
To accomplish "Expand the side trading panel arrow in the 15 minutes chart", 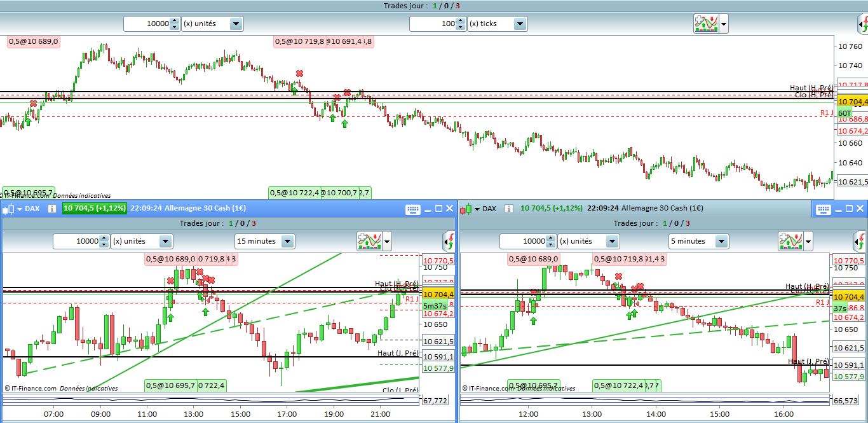I will point(449,242).
